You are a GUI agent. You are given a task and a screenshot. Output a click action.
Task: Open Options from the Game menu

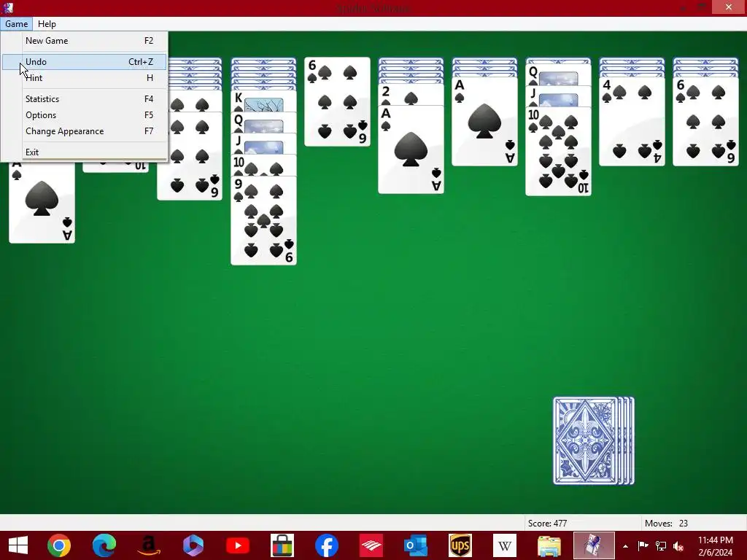[85, 115]
